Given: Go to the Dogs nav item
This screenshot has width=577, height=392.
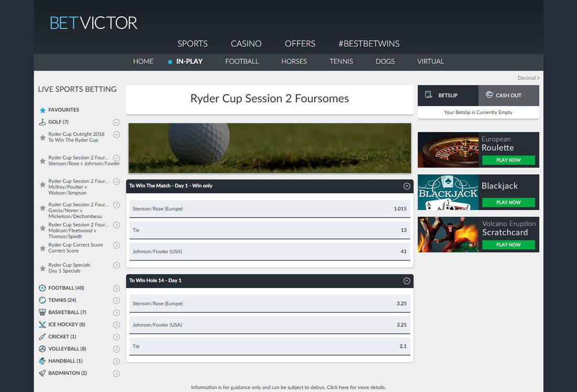Looking at the screenshot, I should pos(385,61).
